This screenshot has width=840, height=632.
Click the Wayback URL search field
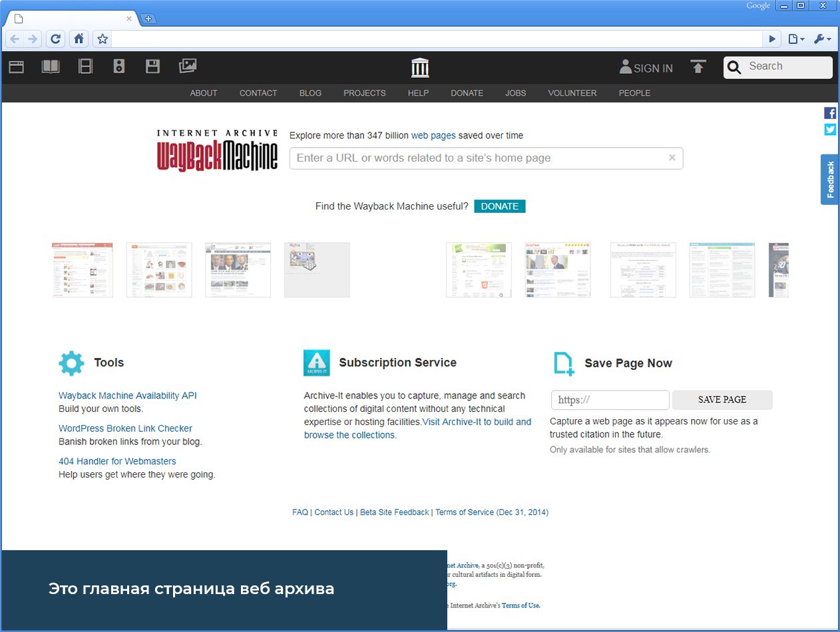coord(486,158)
